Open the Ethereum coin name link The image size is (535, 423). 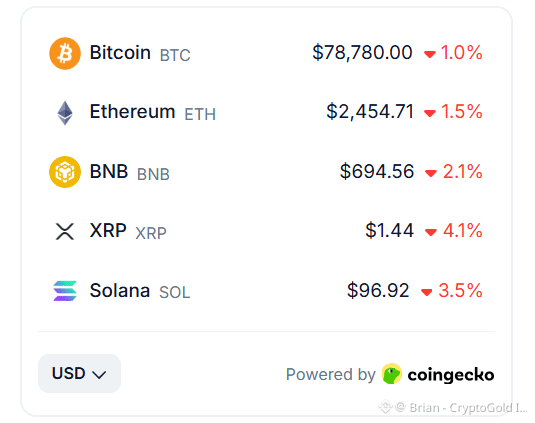pyautogui.click(x=132, y=112)
